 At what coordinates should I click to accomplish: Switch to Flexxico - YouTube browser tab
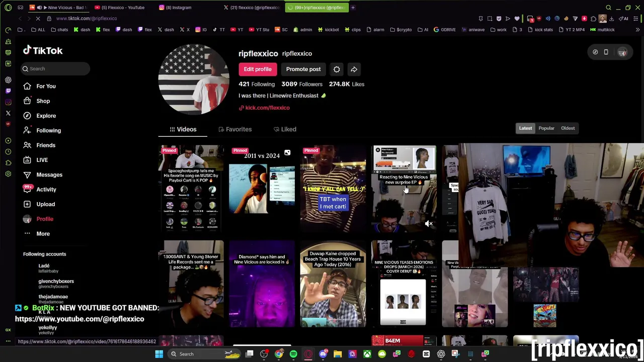point(123,8)
